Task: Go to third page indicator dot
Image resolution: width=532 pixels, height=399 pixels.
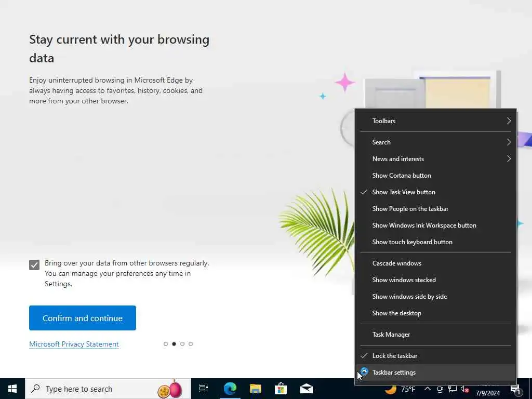Action: point(182,344)
